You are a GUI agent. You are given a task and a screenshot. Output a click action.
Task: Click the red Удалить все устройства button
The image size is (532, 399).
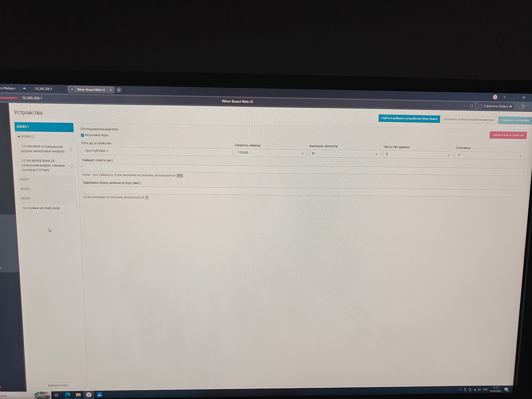[x=508, y=135]
